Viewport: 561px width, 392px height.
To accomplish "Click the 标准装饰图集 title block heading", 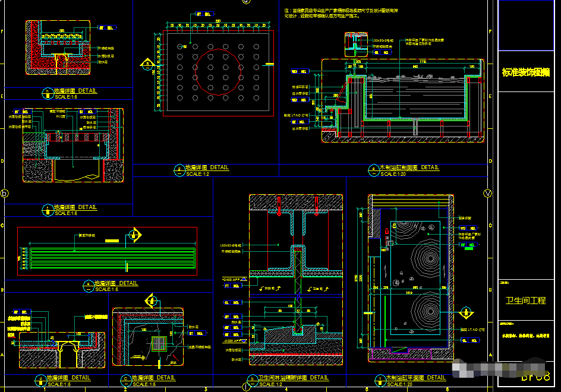I will click(x=526, y=72).
